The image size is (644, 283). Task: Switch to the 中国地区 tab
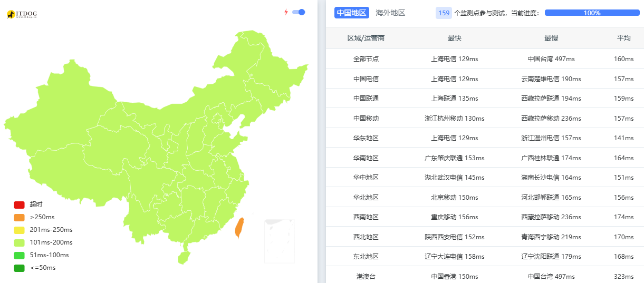pos(351,13)
